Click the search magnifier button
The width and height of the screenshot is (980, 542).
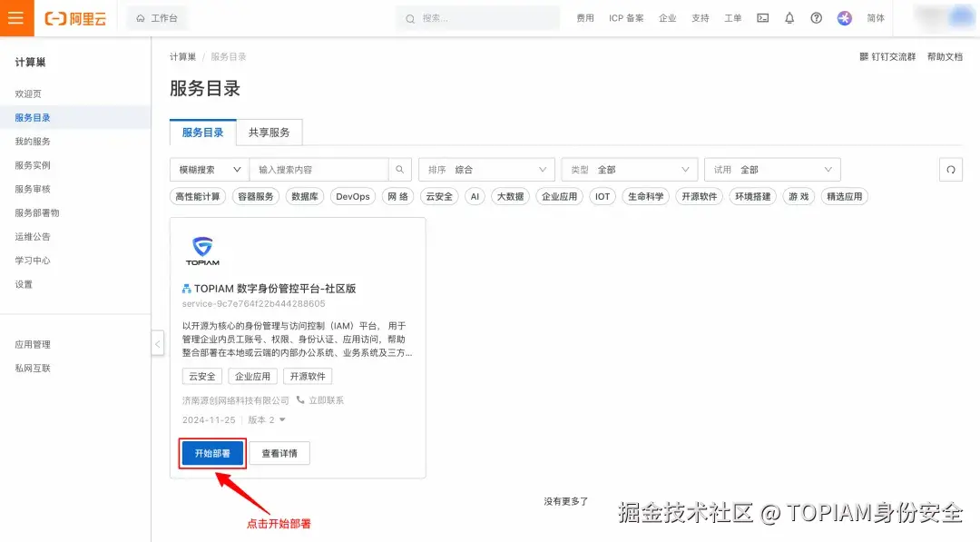point(400,170)
